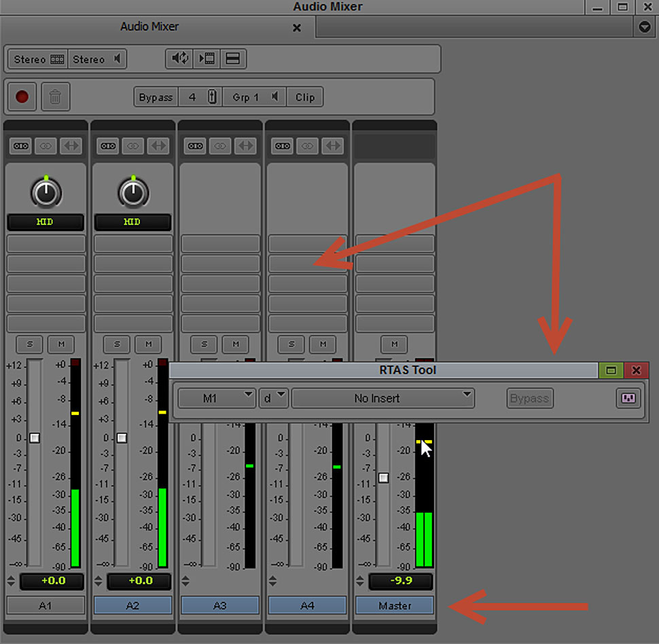Click the Clip mode button

pos(304,97)
